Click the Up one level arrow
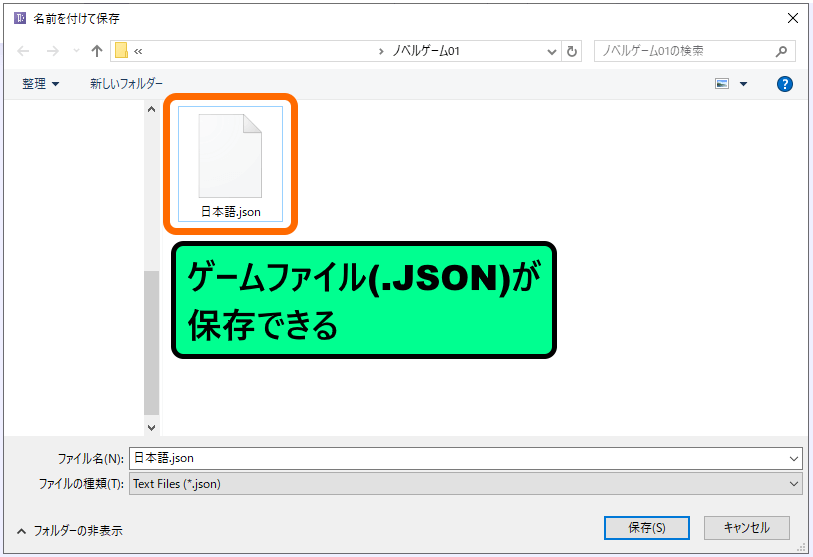 tap(97, 51)
